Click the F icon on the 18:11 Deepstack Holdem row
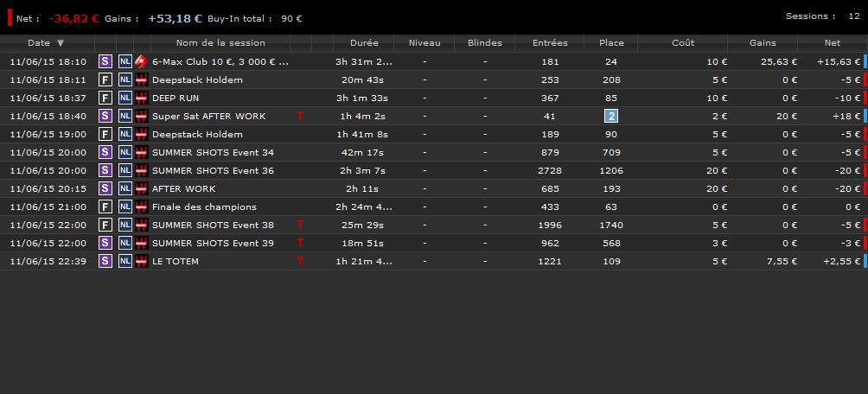 click(105, 79)
